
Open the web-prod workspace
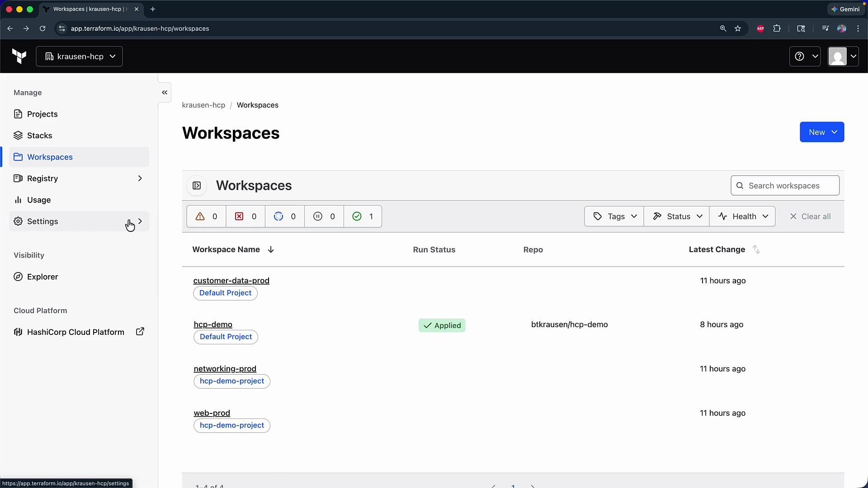click(212, 413)
